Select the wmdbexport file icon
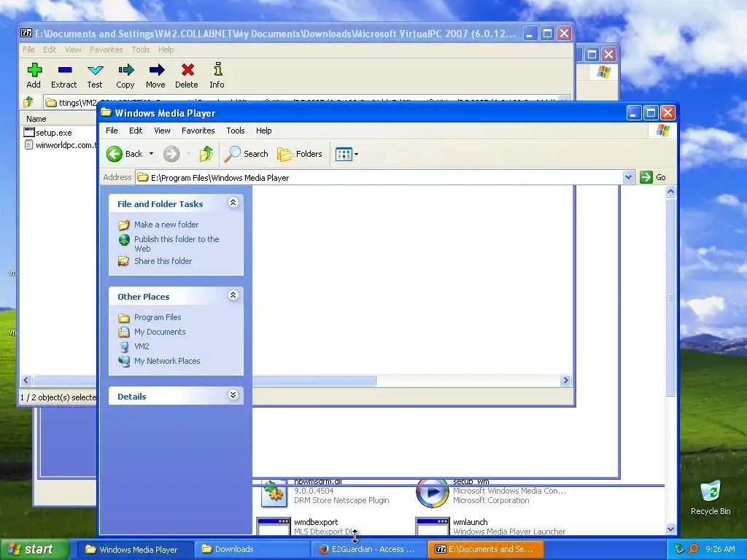747x560 pixels. click(273, 526)
